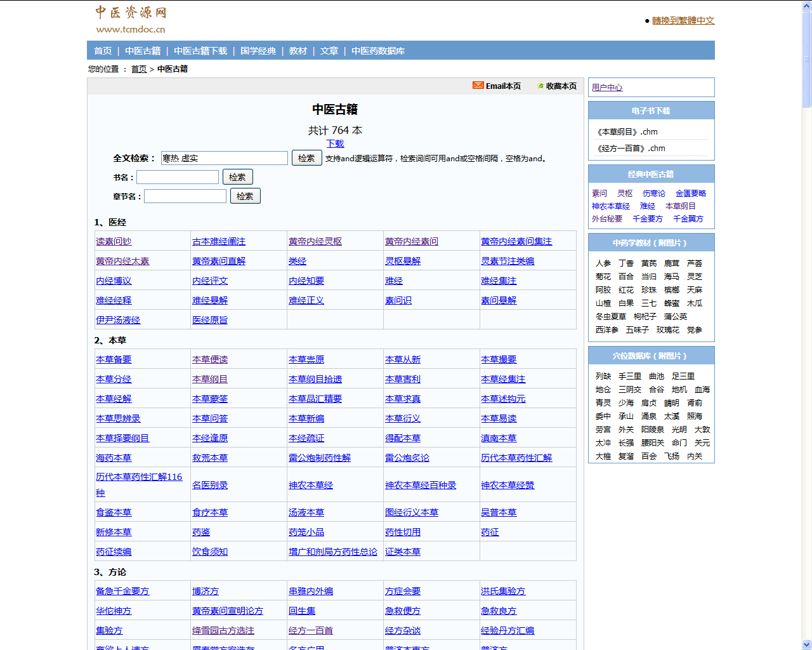Click 三阴交 in acupoint panel
Image resolution: width=812 pixels, height=650 pixels.
point(630,390)
